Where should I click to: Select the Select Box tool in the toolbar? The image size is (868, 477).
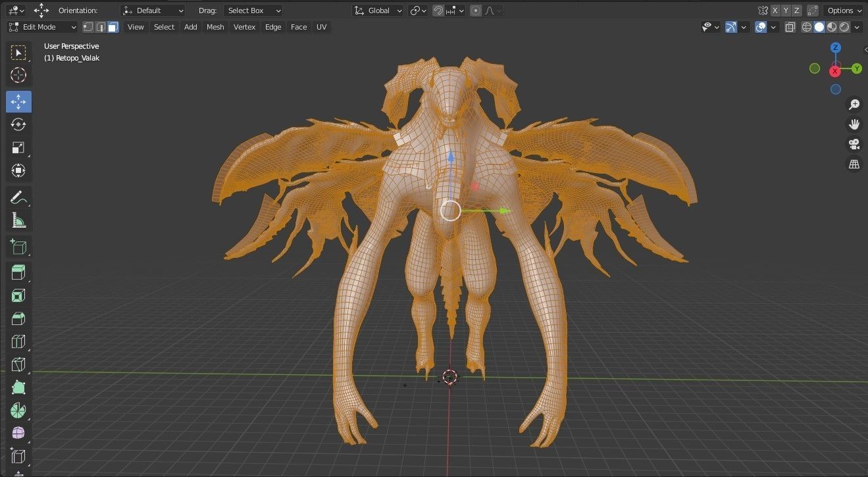coord(18,53)
